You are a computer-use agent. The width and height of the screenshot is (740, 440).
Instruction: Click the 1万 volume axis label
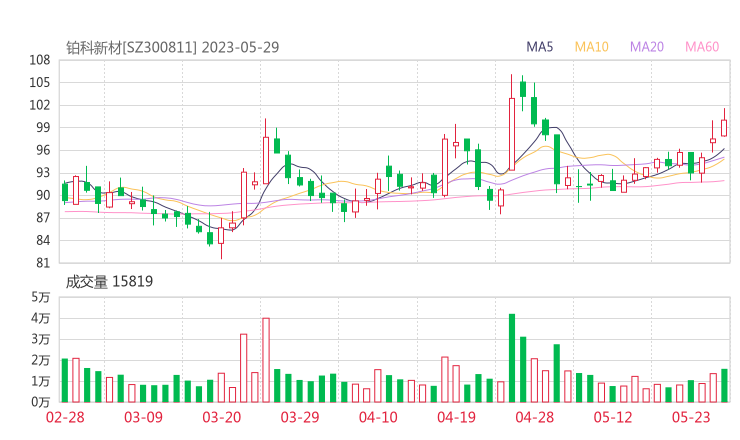click(x=41, y=381)
